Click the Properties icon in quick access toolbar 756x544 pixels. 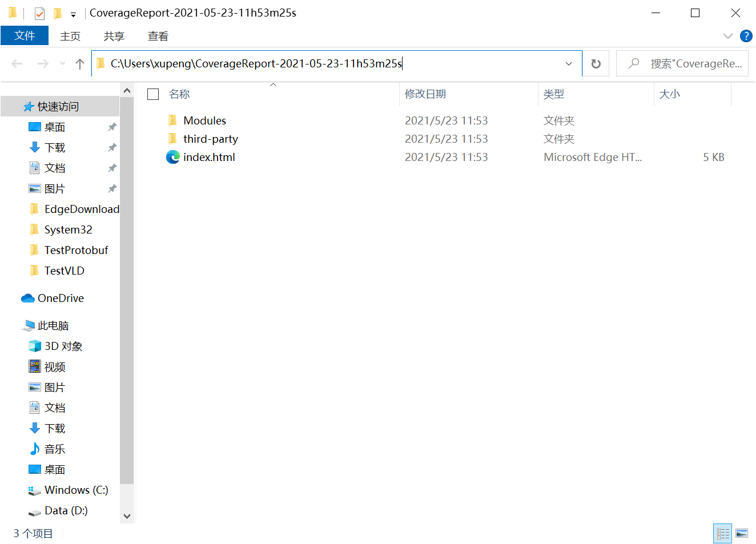coord(39,13)
